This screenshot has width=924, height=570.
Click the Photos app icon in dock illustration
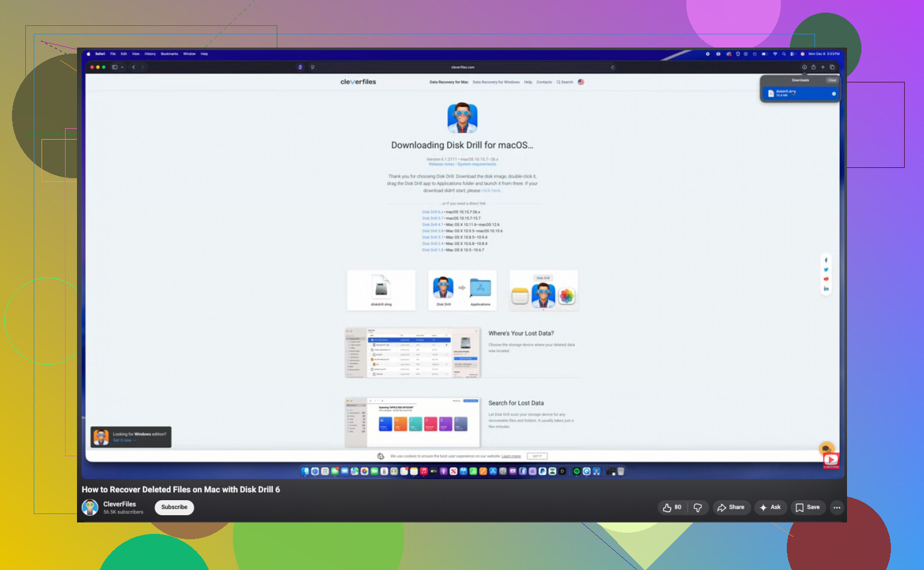coord(567,296)
